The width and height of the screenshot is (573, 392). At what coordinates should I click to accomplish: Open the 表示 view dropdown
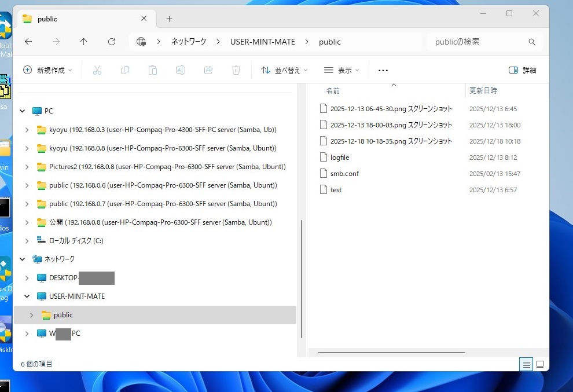[341, 70]
